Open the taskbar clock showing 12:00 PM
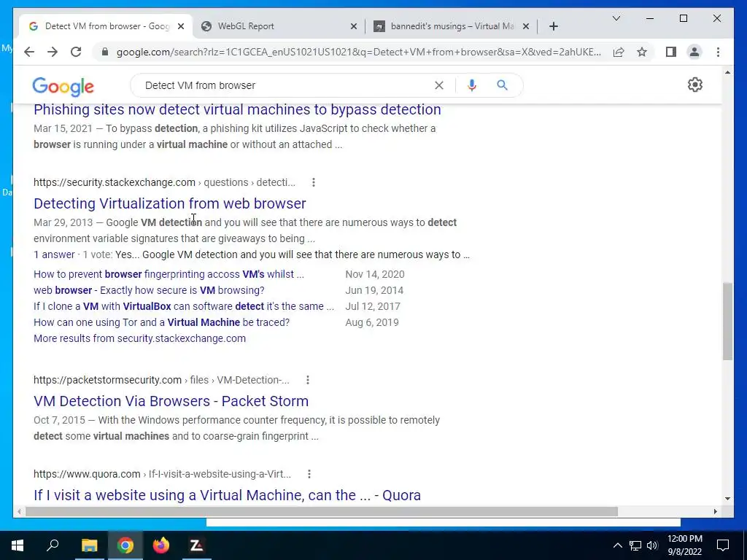747x560 pixels. pos(684,545)
